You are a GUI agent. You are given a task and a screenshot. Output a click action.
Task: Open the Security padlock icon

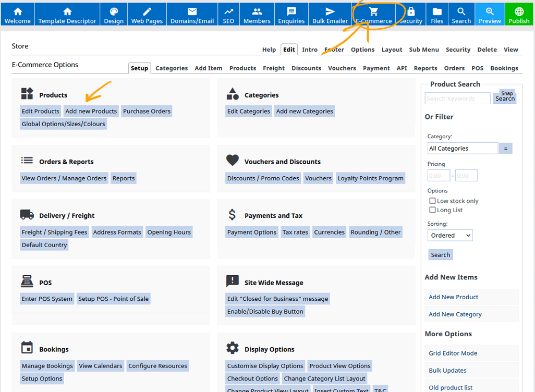pyautogui.click(x=411, y=11)
